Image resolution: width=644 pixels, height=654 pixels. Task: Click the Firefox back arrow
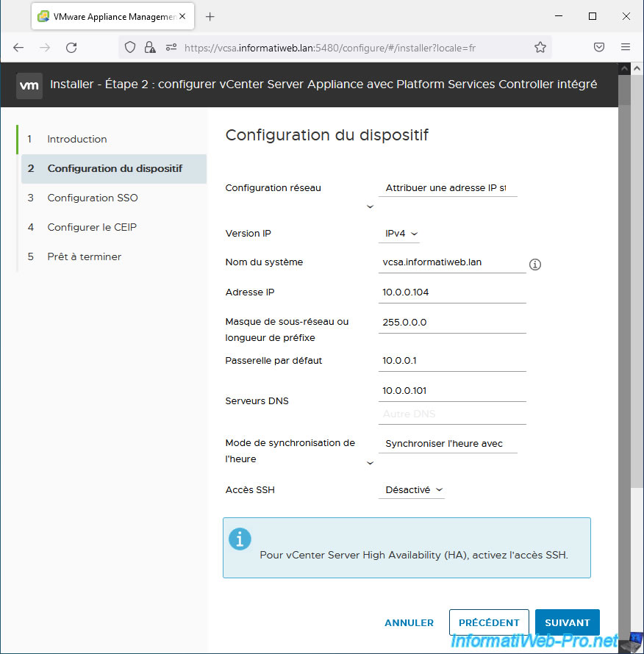pos(18,48)
